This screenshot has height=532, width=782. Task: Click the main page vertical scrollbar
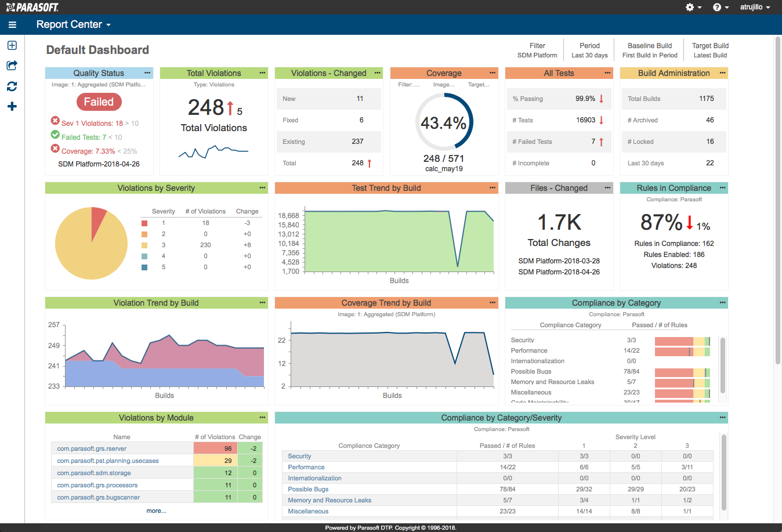coord(778,200)
